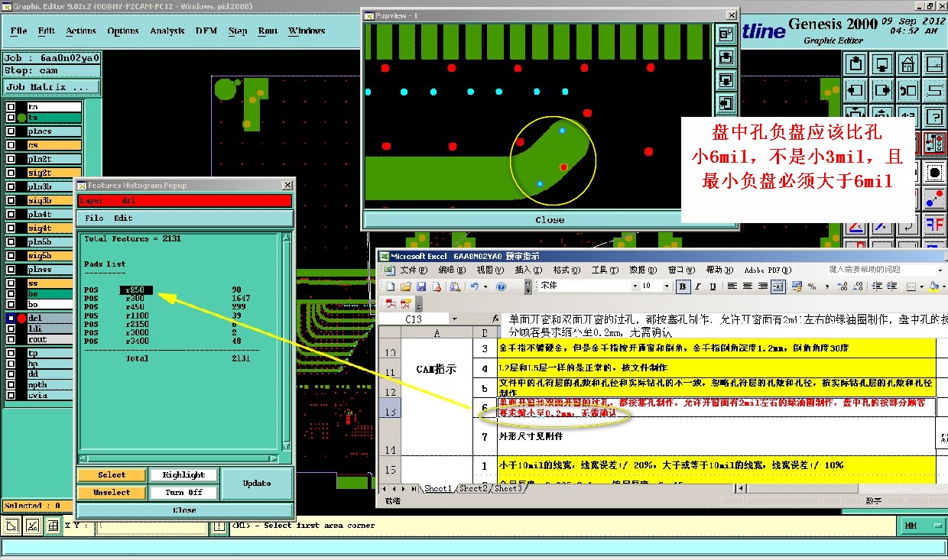The image size is (948, 560).
Task: Click Update button in histogram popup
Action: 257,483
